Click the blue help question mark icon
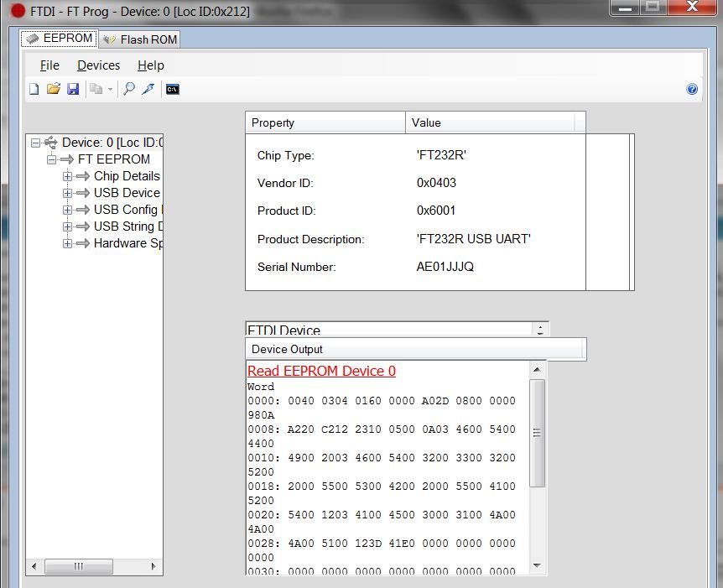Viewport: 723px width, 588px height. coord(692,89)
